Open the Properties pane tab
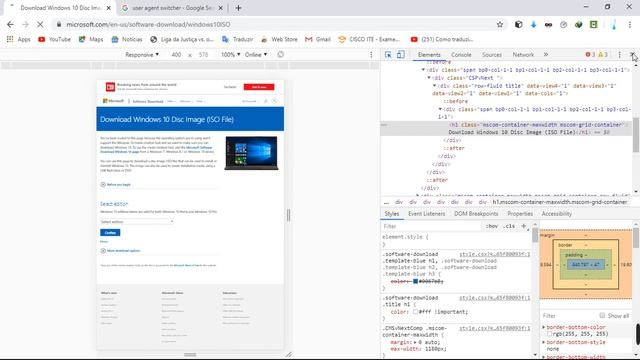The image size is (640, 360). pyautogui.click(x=520, y=214)
